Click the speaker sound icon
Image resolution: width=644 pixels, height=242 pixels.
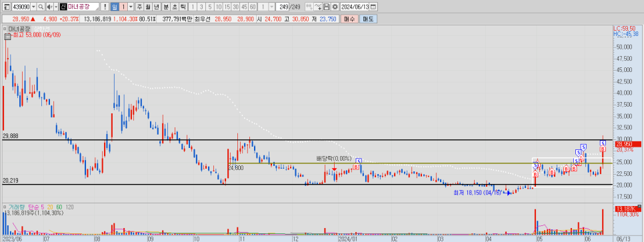click(x=50, y=7)
